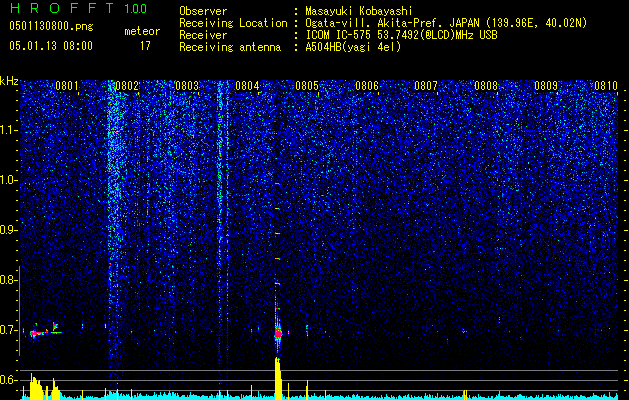
Task: Click the 0808 time marker
Action: tap(486, 86)
